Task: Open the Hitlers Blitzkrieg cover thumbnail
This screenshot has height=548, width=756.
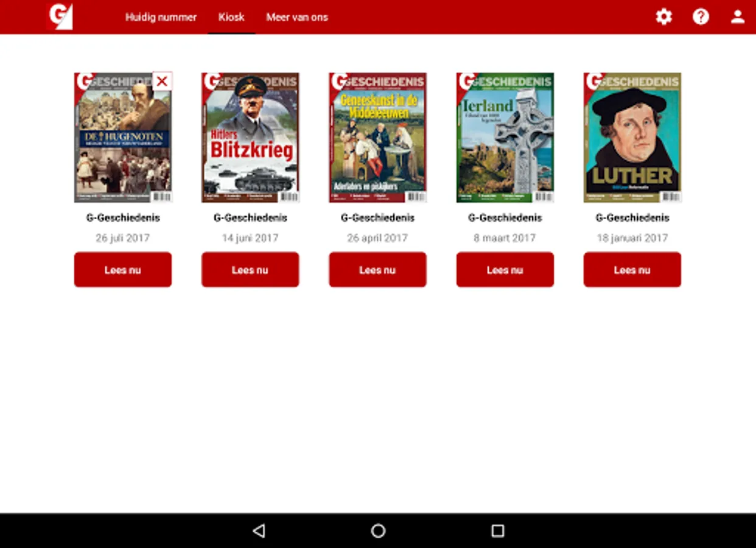Action: [x=250, y=138]
